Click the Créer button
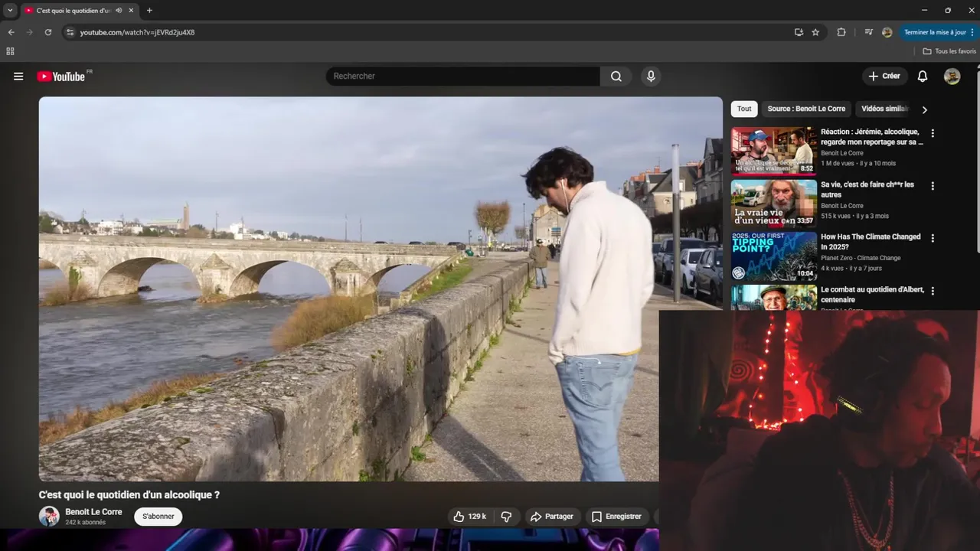 [884, 77]
